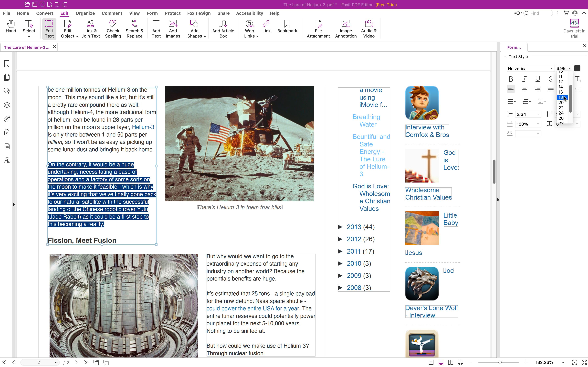Select the Image Annotation tool
The height and width of the screenshot is (367, 588).
(346, 29)
